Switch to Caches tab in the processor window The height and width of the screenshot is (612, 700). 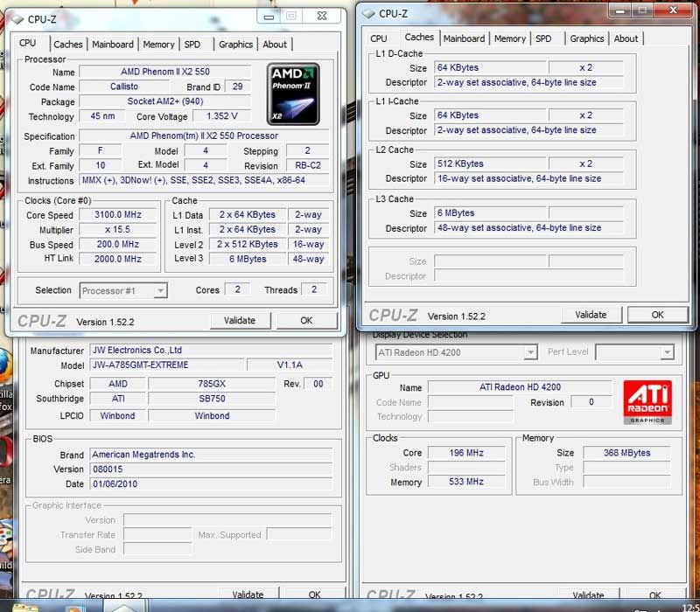coord(68,45)
